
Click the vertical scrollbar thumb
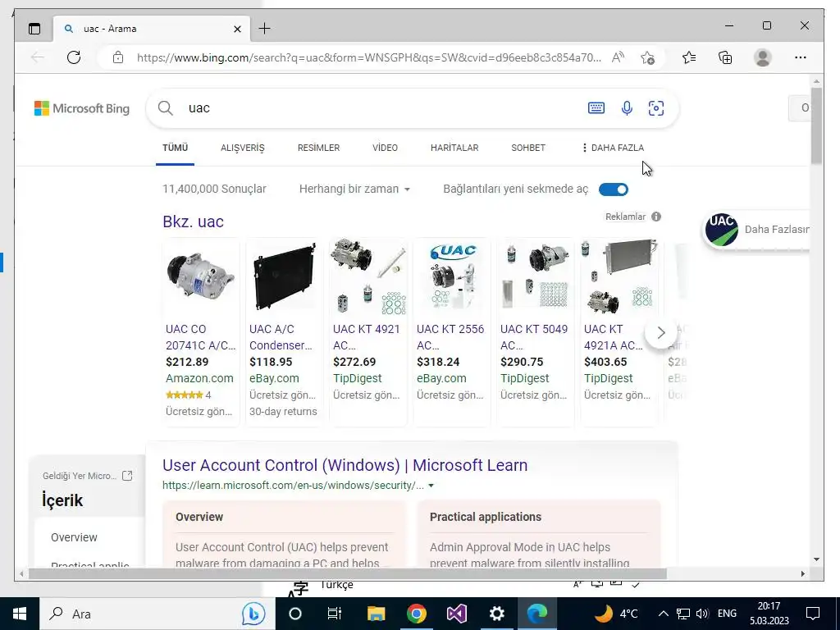(x=816, y=126)
